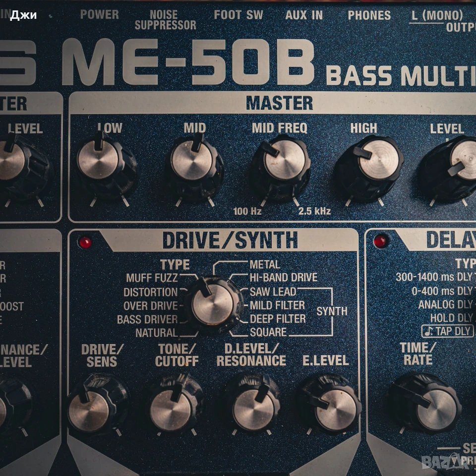476x476 pixels.
Task: Click the NATURAL type label
Action: pyautogui.click(x=156, y=333)
